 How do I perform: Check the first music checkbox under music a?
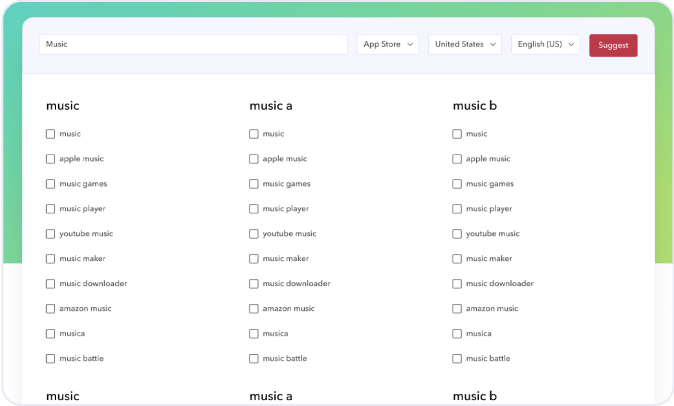click(254, 134)
